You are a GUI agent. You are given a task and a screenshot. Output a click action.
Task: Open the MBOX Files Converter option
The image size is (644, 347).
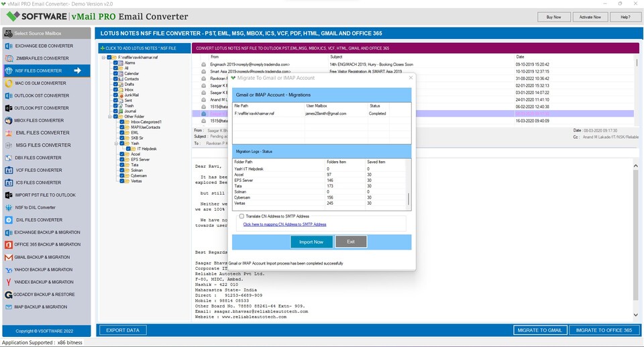coord(46,120)
